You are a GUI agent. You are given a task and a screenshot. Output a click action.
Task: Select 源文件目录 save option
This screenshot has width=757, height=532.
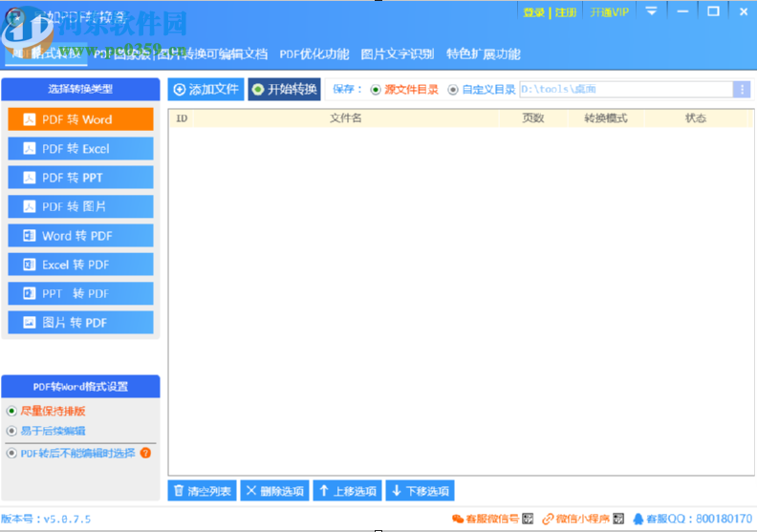(376, 90)
